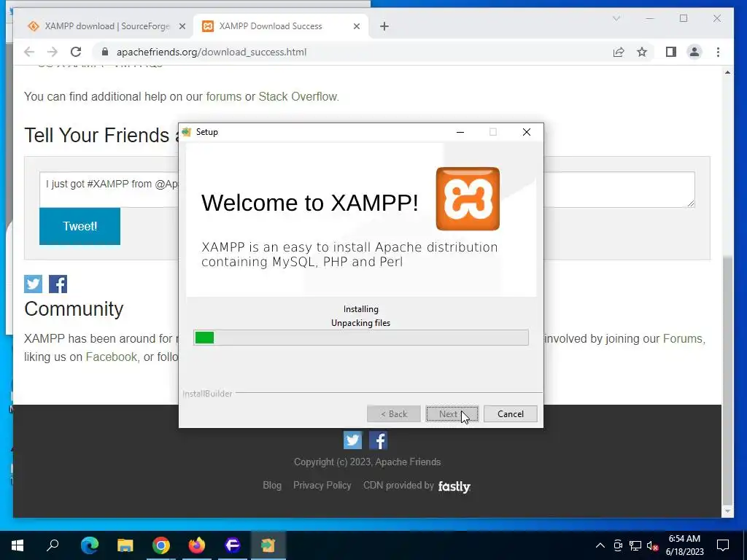Viewport: 747px width, 560px height.
Task: Click Back in Setup dialog
Action: pyautogui.click(x=393, y=414)
